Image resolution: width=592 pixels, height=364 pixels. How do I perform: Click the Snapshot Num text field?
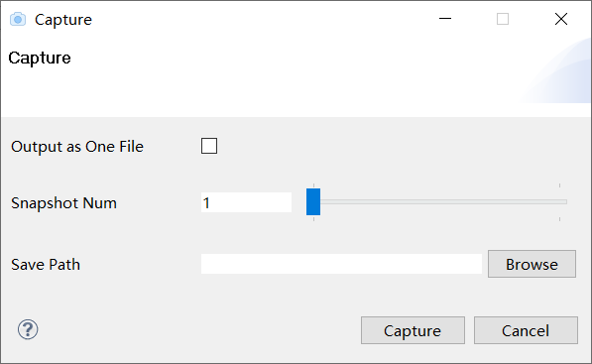(x=246, y=202)
